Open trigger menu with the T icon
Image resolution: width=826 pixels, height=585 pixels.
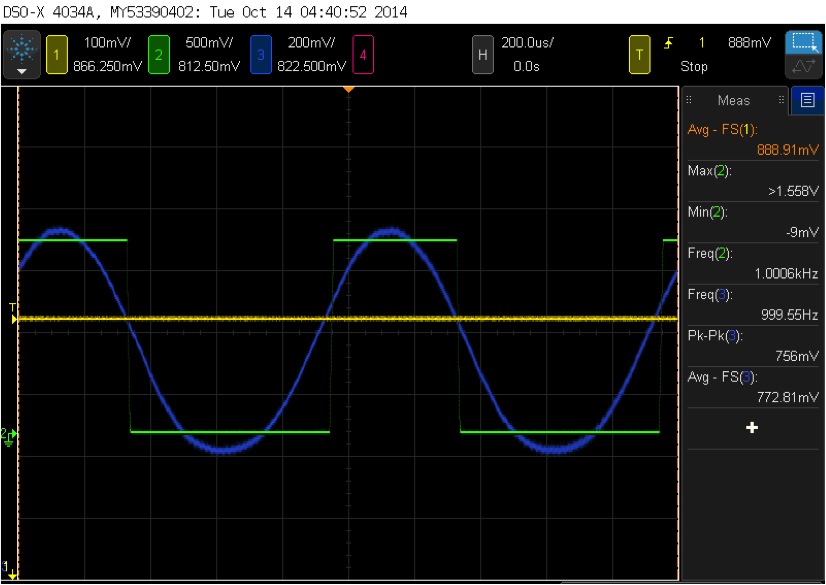[x=640, y=55]
